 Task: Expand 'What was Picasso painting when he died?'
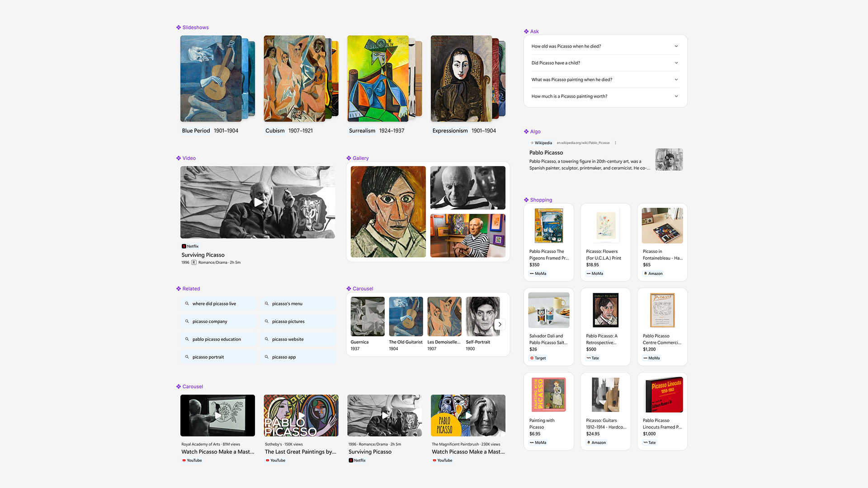coord(676,80)
